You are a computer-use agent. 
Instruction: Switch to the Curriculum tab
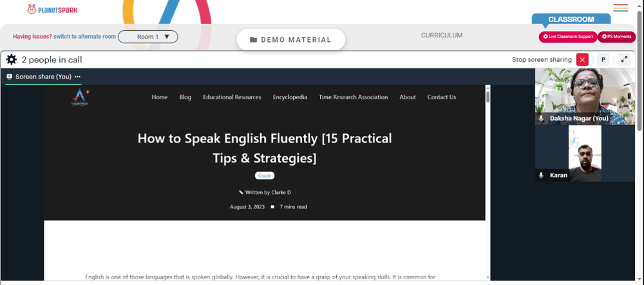point(442,35)
